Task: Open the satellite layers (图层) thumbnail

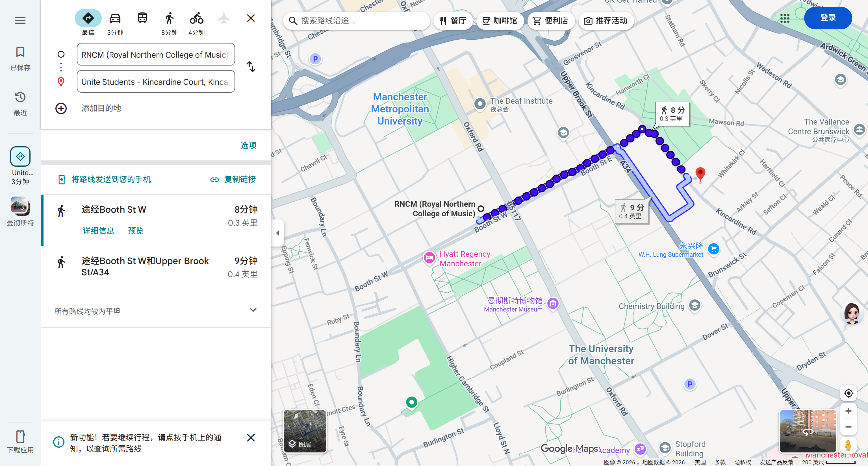Action: tap(305, 431)
